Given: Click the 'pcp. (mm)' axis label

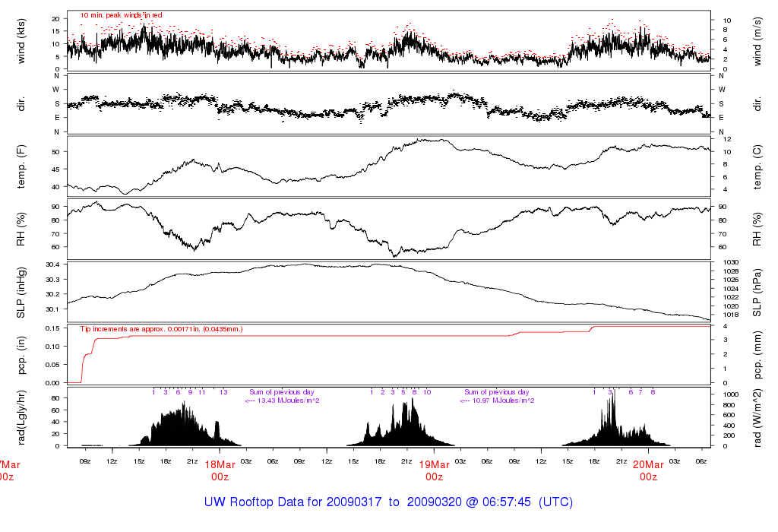Looking at the screenshot, I should (x=757, y=356).
